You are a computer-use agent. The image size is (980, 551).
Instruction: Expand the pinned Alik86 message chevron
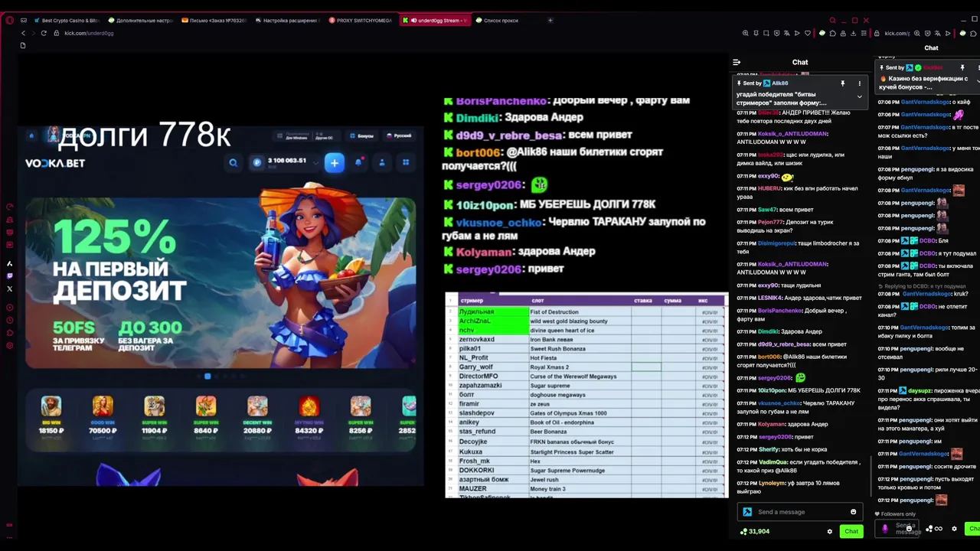point(859,97)
